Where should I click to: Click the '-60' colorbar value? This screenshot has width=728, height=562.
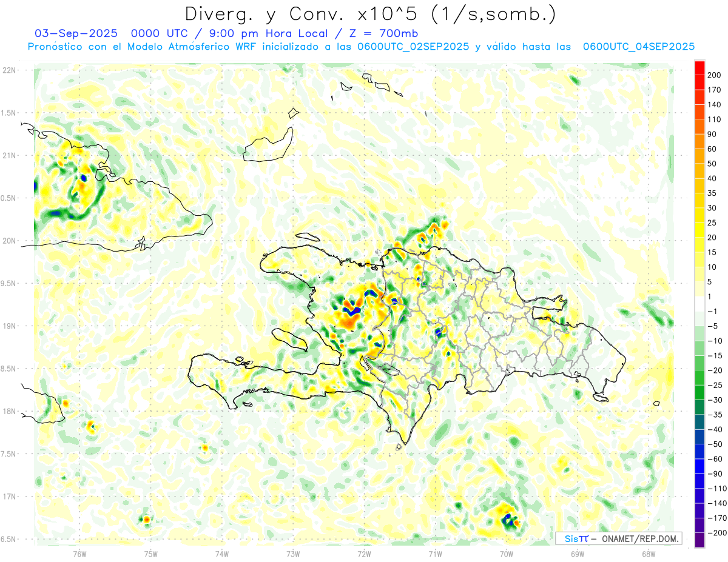(x=714, y=459)
